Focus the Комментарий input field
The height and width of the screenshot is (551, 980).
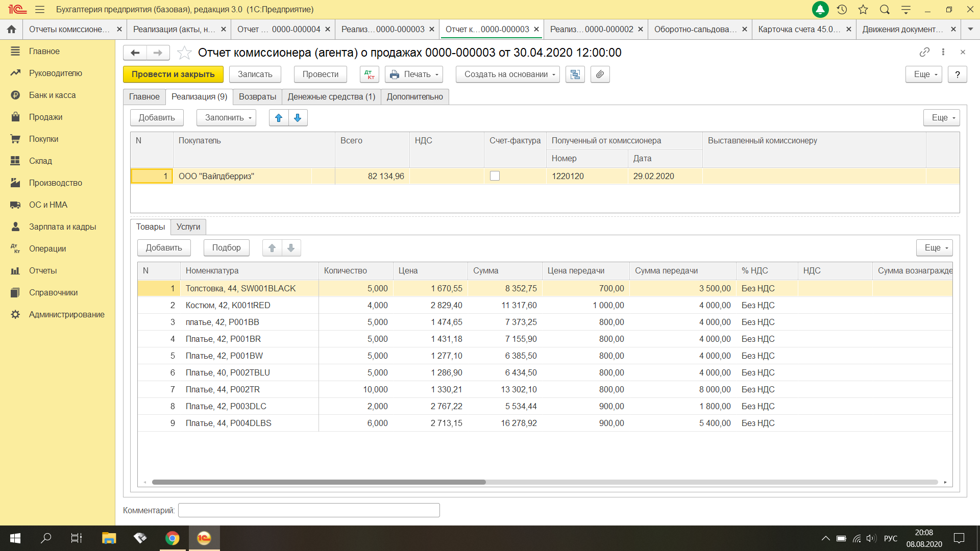pyautogui.click(x=309, y=510)
